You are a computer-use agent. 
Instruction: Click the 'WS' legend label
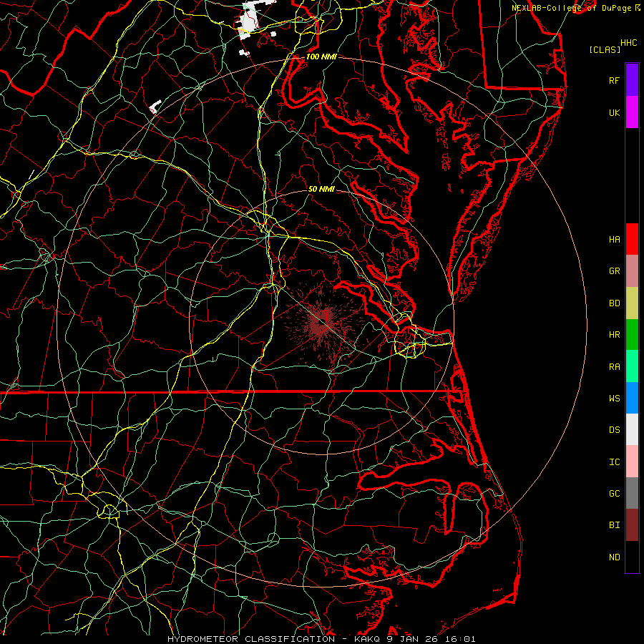tap(614, 399)
